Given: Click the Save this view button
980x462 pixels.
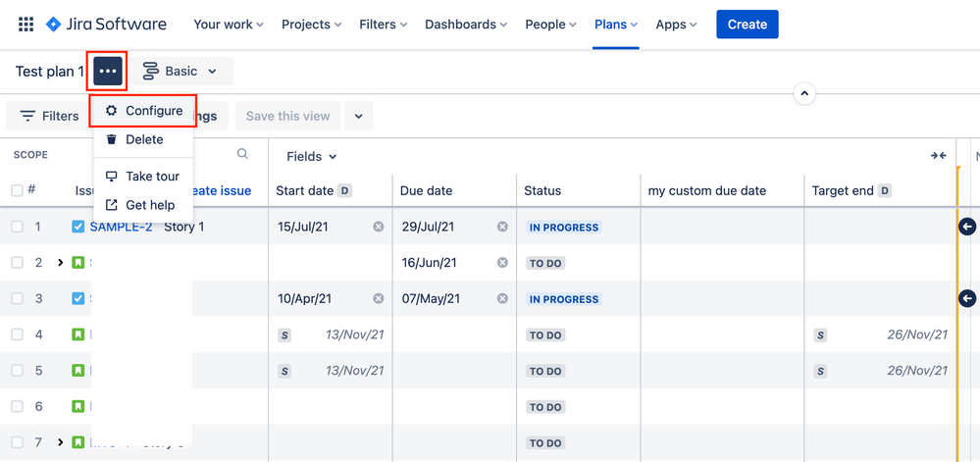Looking at the screenshot, I should click(x=287, y=117).
